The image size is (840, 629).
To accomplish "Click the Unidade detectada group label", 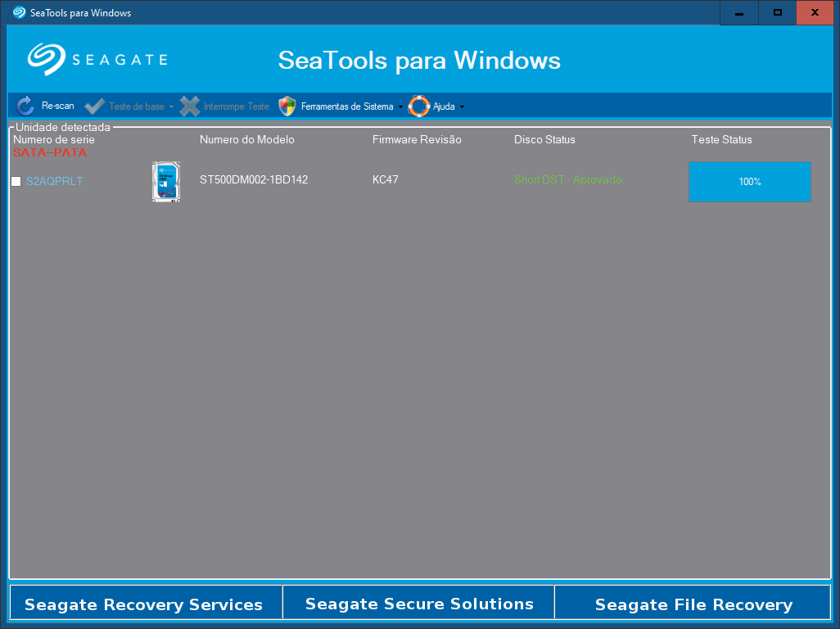I will click(63, 127).
